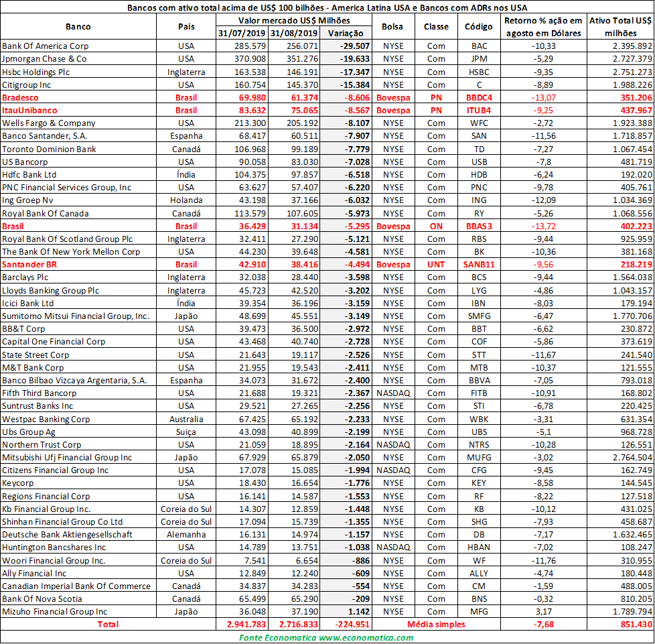Click Canadian Imperial Bank Of Commerce
655x644 pixels.
point(76,586)
